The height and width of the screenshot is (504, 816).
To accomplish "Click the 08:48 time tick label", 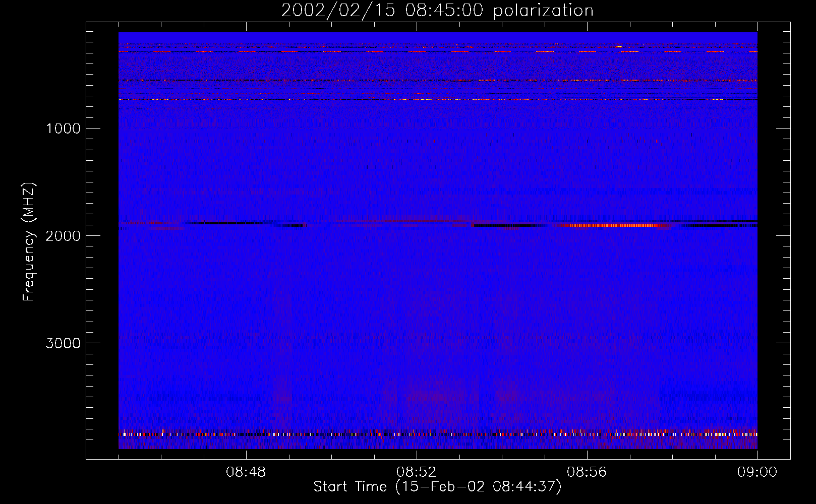I will [246, 472].
